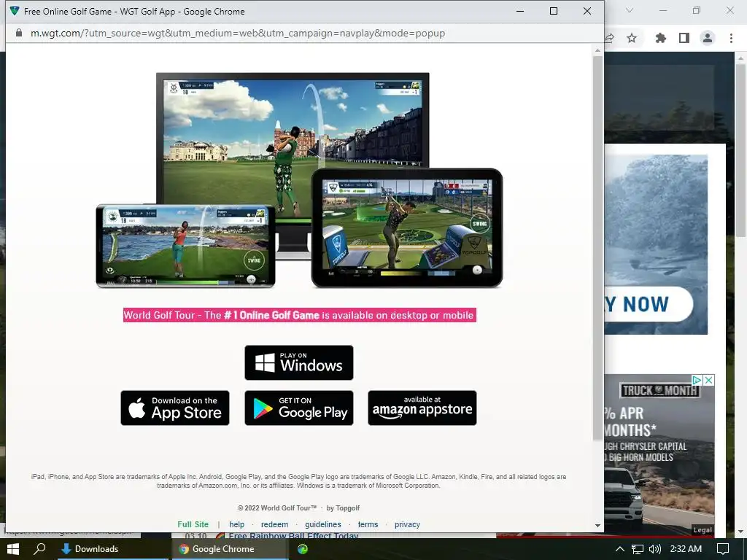Click the network tray icon
The image size is (747, 560).
point(638,549)
